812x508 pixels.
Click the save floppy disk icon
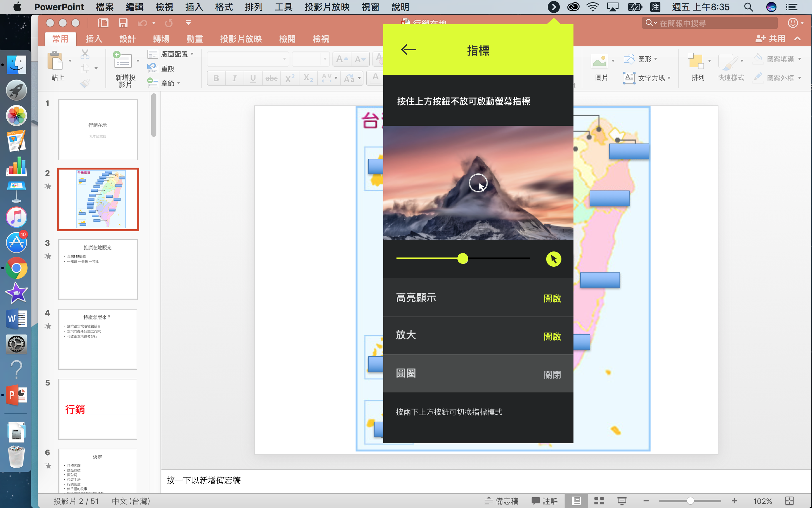[123, 23]
